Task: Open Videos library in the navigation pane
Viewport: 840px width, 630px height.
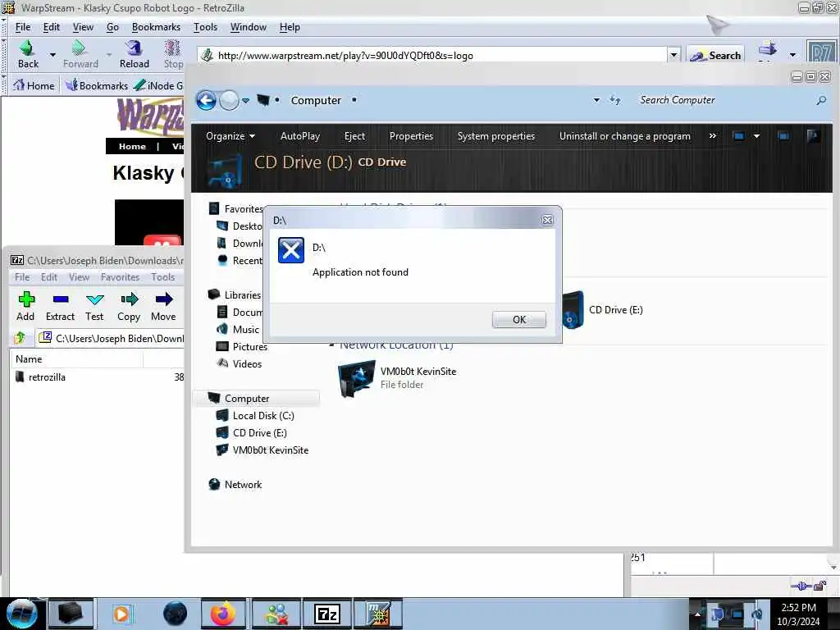Action: pos(247,363)
